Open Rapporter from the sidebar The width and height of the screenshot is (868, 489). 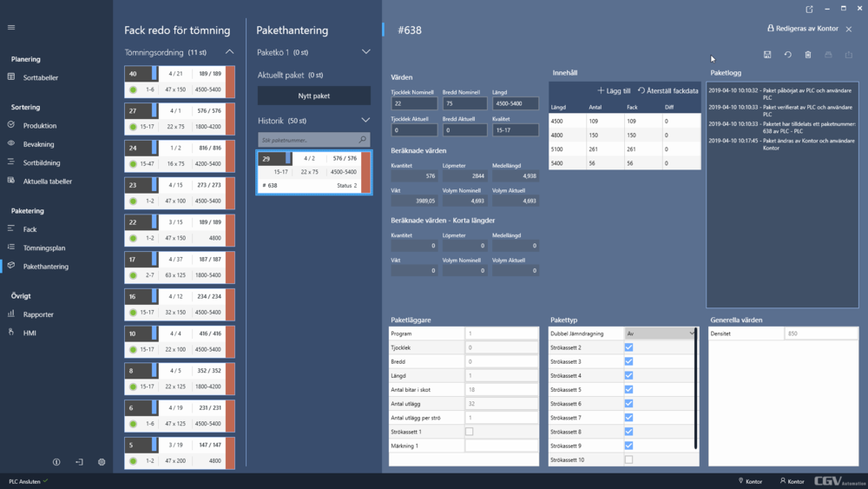click(38, 314)
